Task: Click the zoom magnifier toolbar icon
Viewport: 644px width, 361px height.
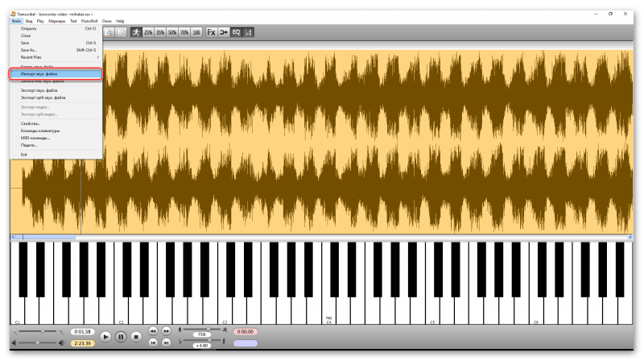Action: (x=109, y=32)
